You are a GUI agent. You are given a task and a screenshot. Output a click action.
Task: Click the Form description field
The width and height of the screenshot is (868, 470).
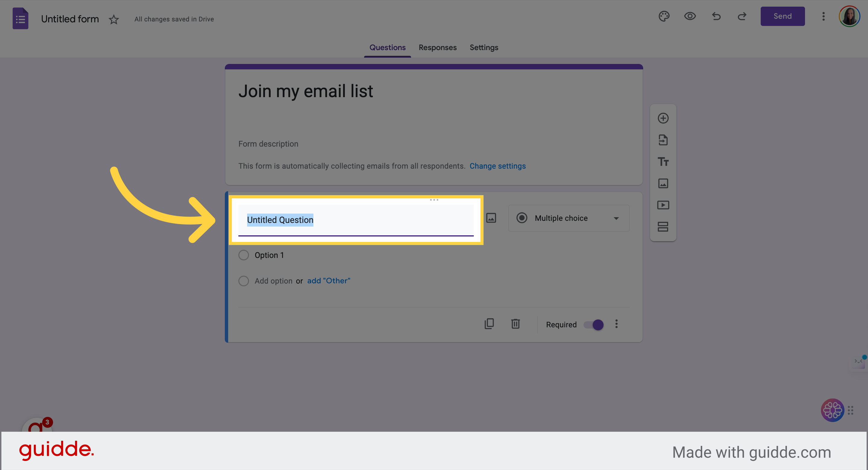268,144
